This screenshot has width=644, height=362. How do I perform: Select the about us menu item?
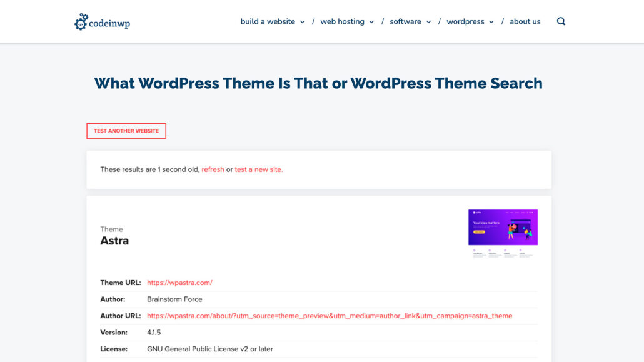point(525,21)
